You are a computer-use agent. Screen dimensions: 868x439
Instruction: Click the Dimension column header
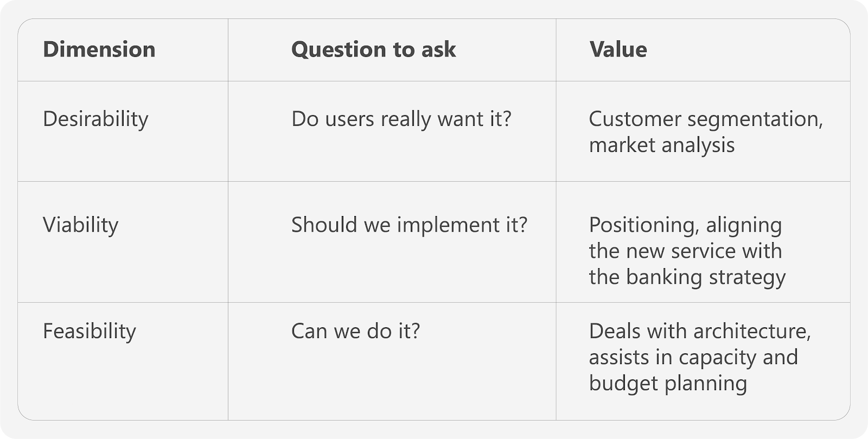(99, 49)
